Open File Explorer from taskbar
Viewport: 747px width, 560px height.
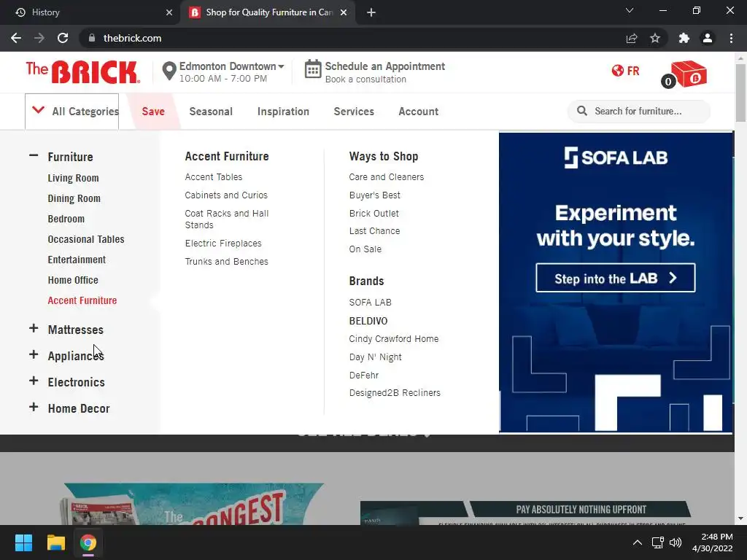click(x=55, y=542)
